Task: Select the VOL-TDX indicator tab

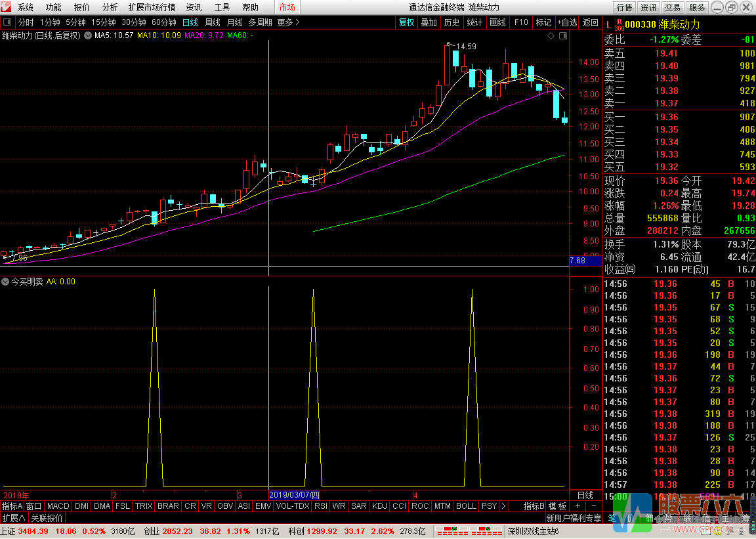Action: 293,506
